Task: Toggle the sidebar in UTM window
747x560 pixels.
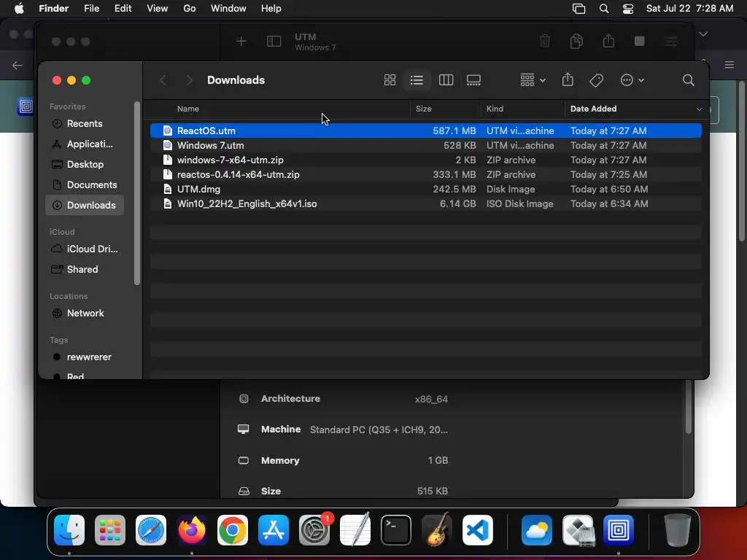Action: coord(274,42)
